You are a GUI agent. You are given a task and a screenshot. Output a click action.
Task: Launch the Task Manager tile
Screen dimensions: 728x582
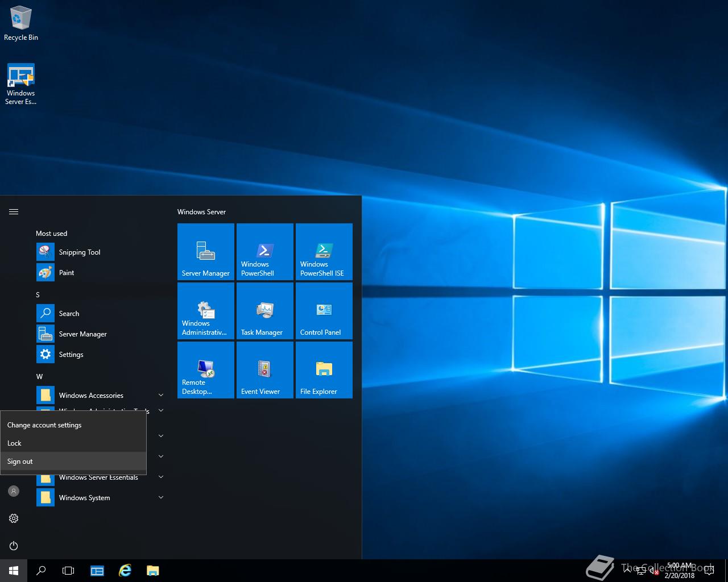click(265, 311)
